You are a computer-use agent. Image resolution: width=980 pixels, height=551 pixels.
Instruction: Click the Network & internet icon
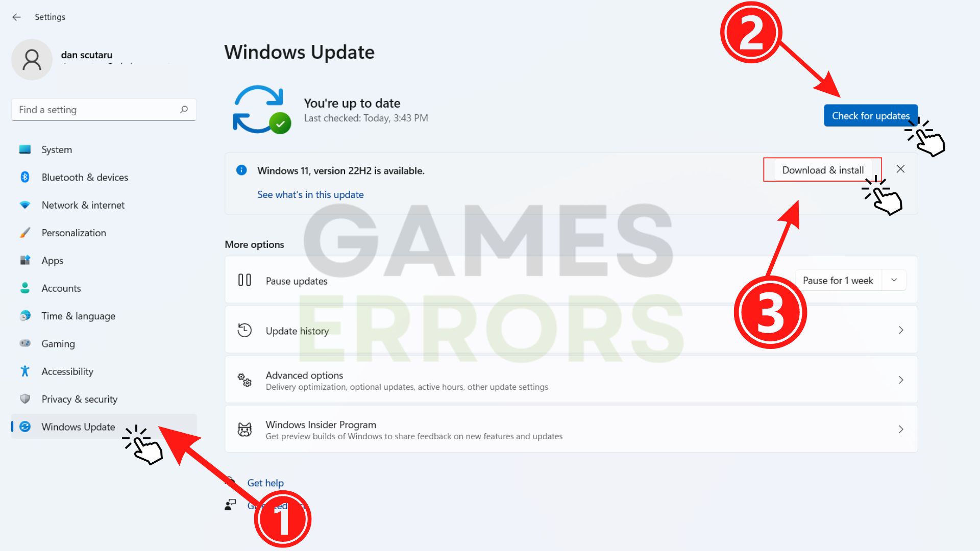pos(24,205)
